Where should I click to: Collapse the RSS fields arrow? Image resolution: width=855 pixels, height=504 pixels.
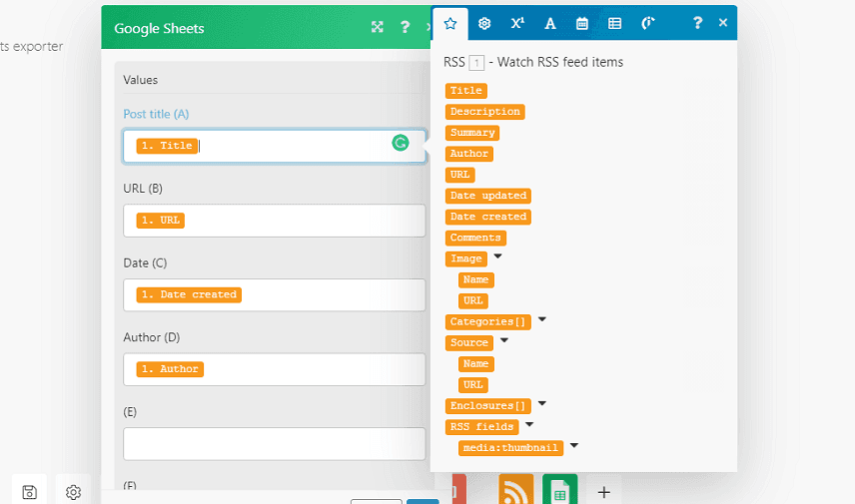click(529, 425)
